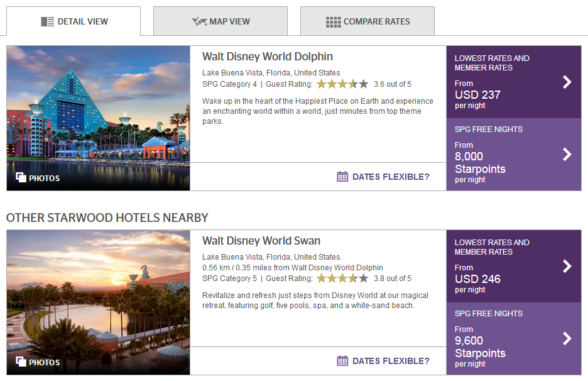Viewport: 588px width, 381px height.
Task: Open Photos icon on Swan hotel image
Action: tap(21, 362)
